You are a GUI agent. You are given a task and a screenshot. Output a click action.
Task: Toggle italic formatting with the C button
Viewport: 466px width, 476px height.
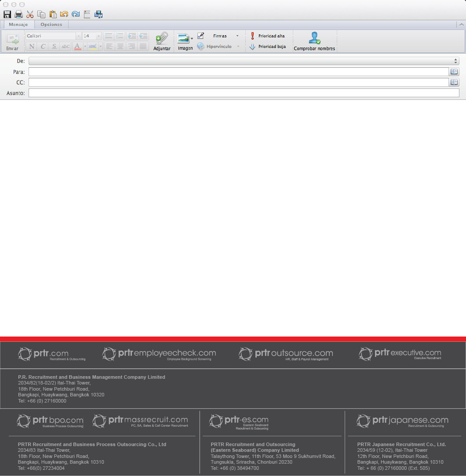click(43, 47)
